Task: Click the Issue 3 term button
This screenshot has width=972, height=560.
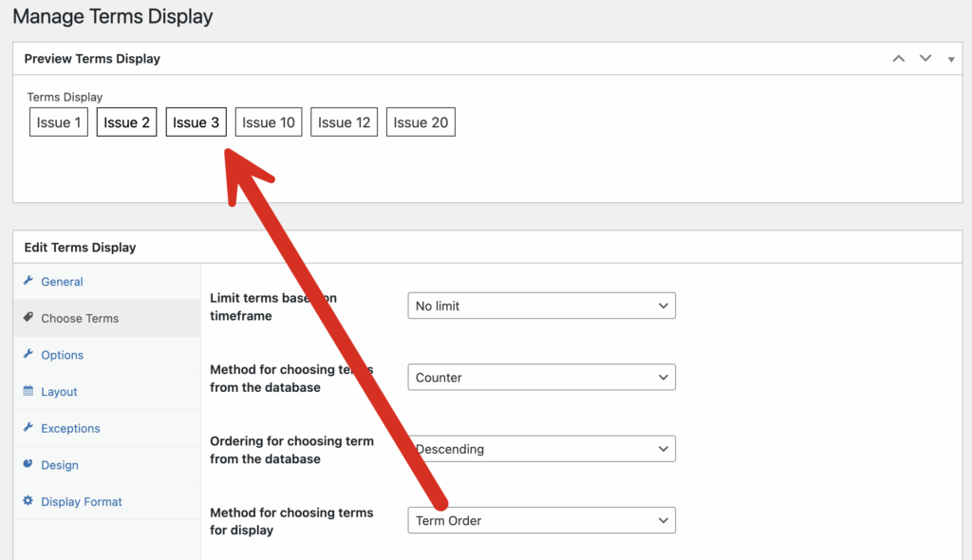Action: pos(196,121)
